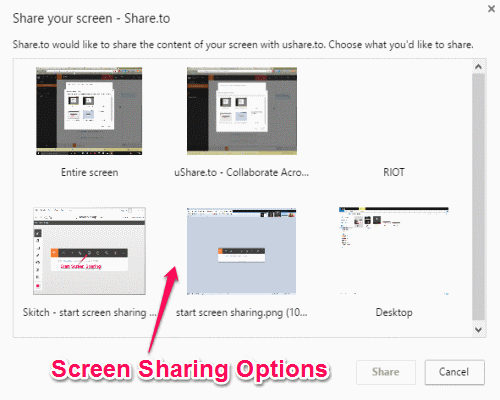Click the Share button
The height and width of the screenshot is (400, 500).
coord(386,372)
